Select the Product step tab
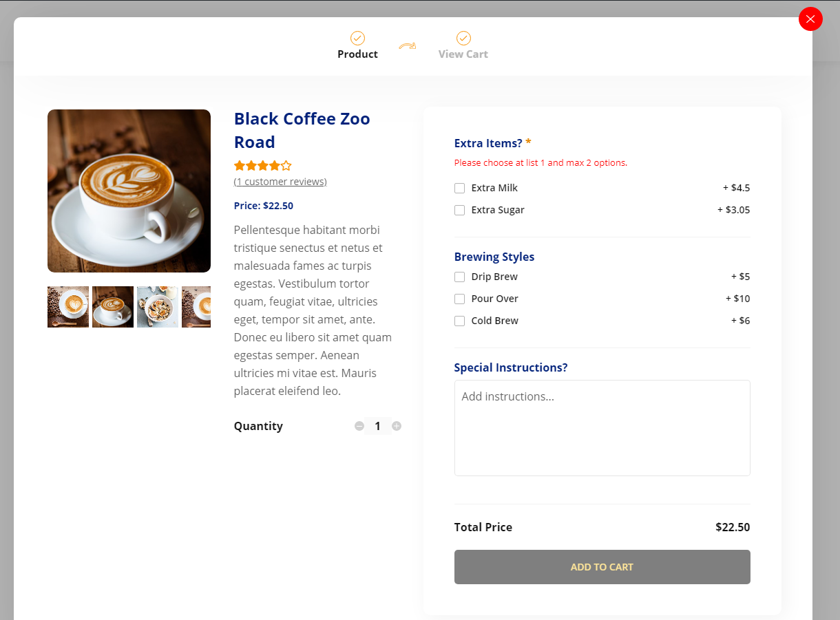Image resolution: width=840 pixels, height=620 pixels. [357, 54]
